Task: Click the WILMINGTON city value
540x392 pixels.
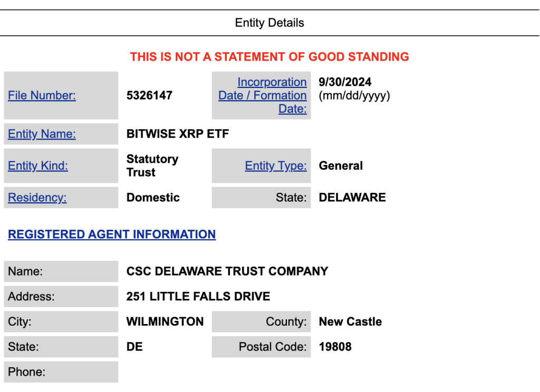Action: pos(165,321)
